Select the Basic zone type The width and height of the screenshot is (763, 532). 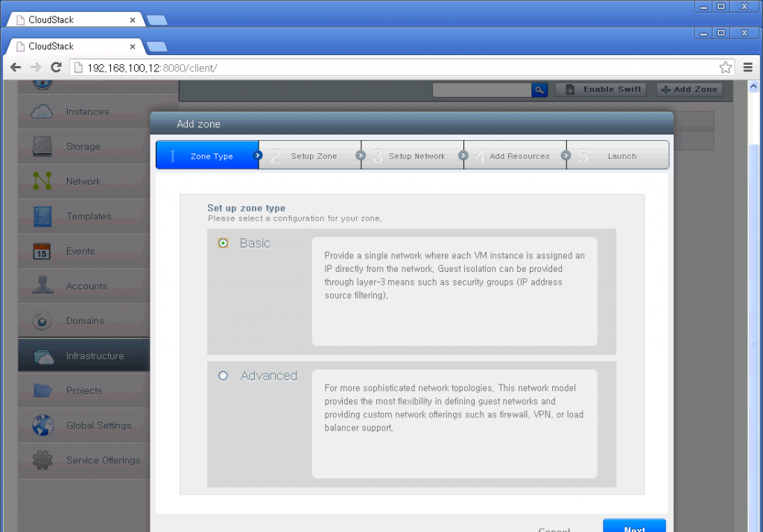point(222,242)
